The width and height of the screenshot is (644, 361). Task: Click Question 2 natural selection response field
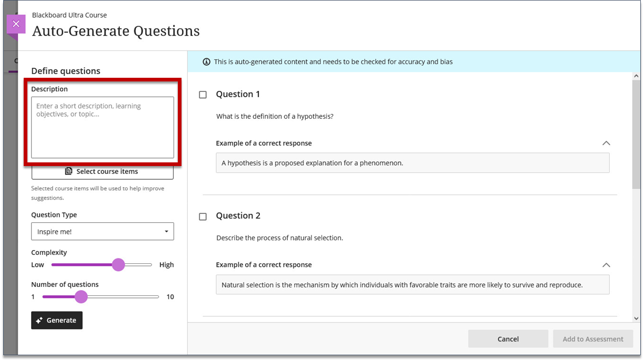tap(412, 285)
